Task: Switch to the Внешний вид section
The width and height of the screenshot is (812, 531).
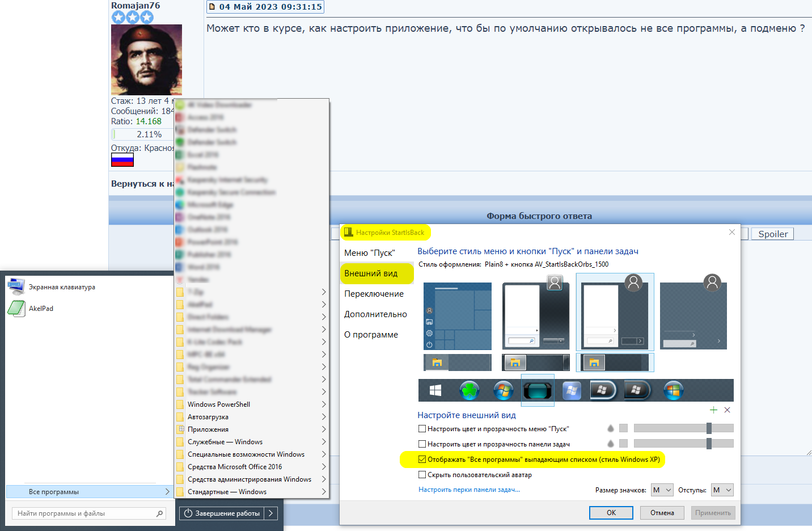Action: [x=371, y=273]
